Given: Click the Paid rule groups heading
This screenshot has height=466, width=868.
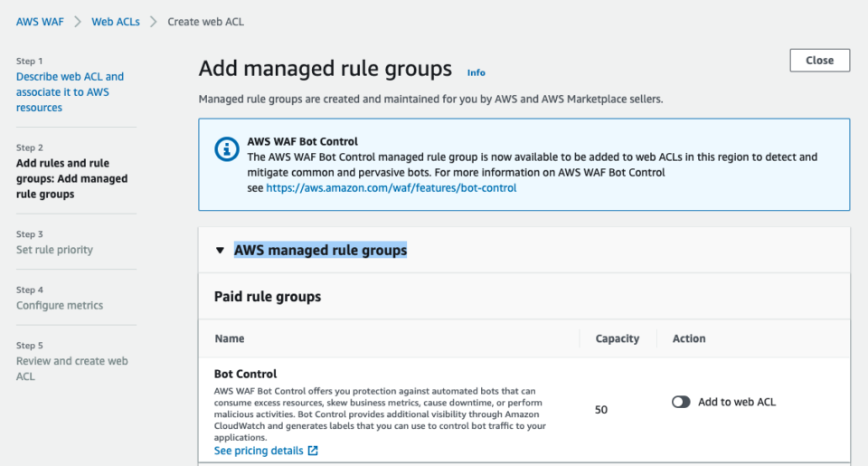Looking at the screenshot, I should (268, 297).
